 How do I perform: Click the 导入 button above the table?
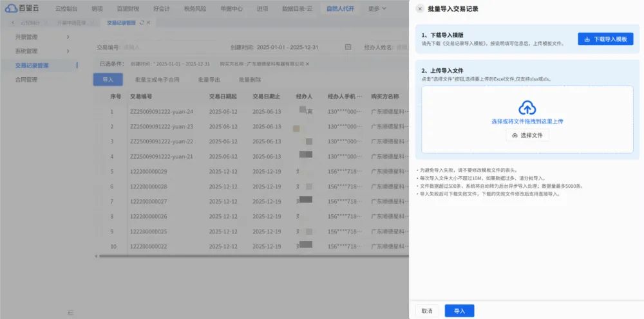[108, 80]
